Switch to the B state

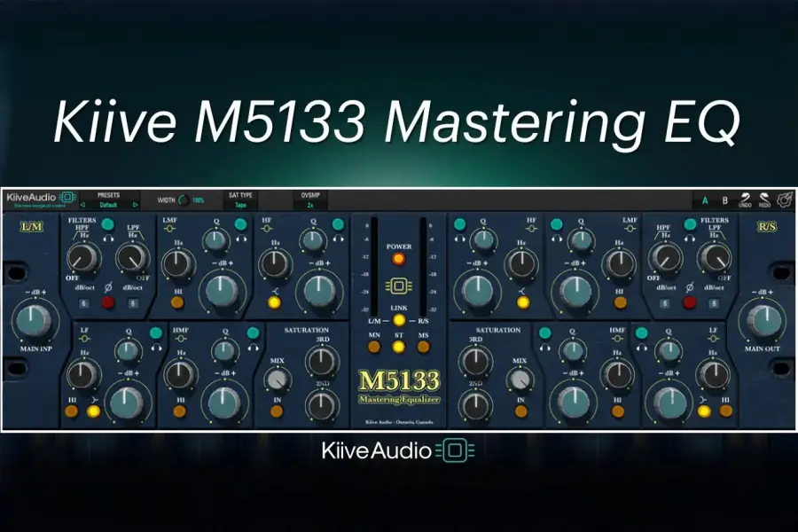click(x=724, y=200)
